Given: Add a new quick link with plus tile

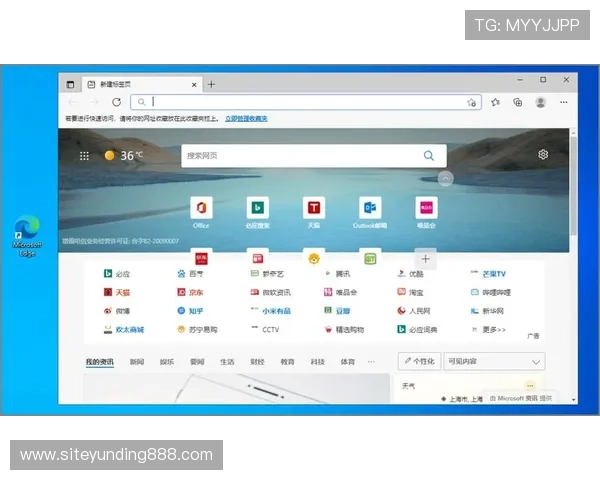Looking at the screenshot, I should 425,258.
